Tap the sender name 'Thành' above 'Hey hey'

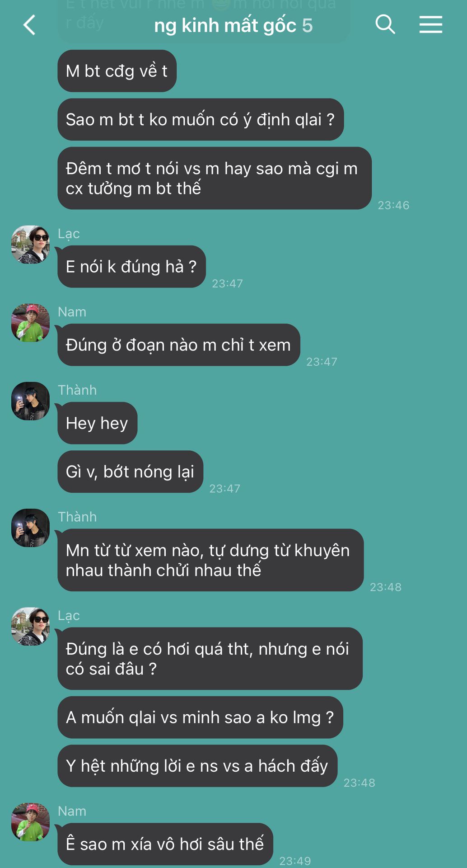coord(77,390)
